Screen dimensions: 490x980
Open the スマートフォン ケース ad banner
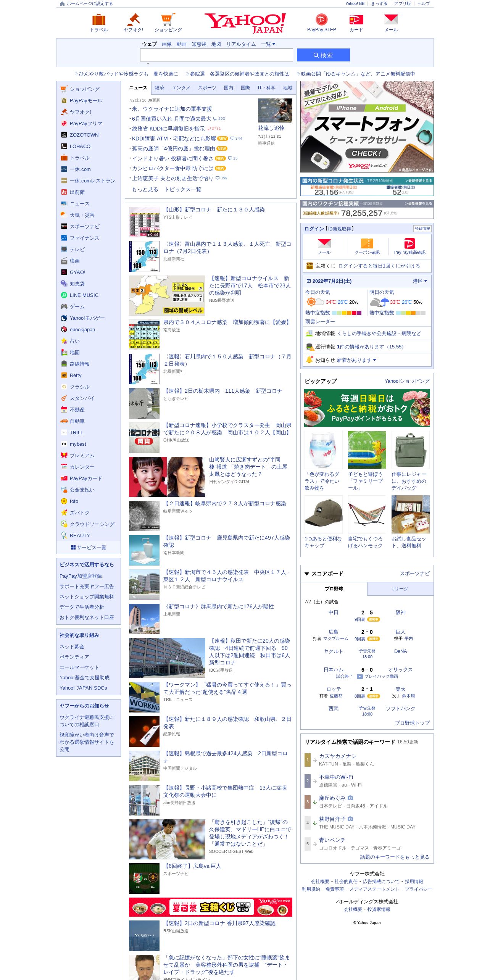pyautogui.click(x=367, y=127)
